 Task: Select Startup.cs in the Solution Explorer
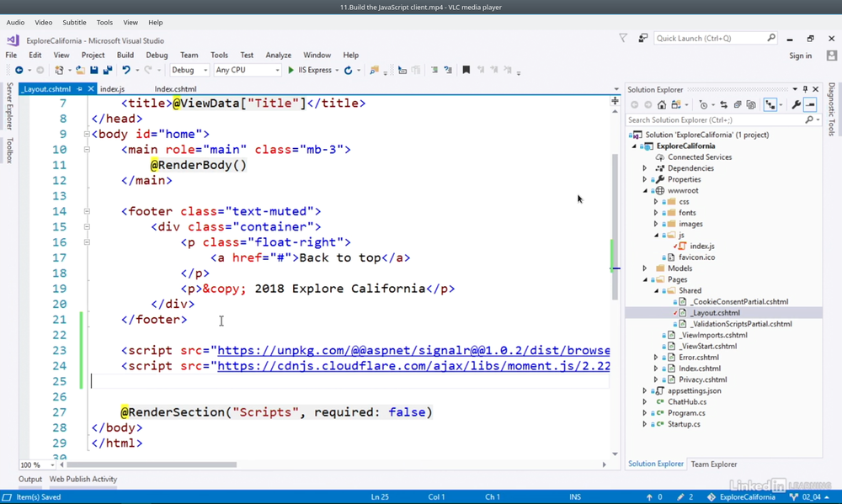684,424
